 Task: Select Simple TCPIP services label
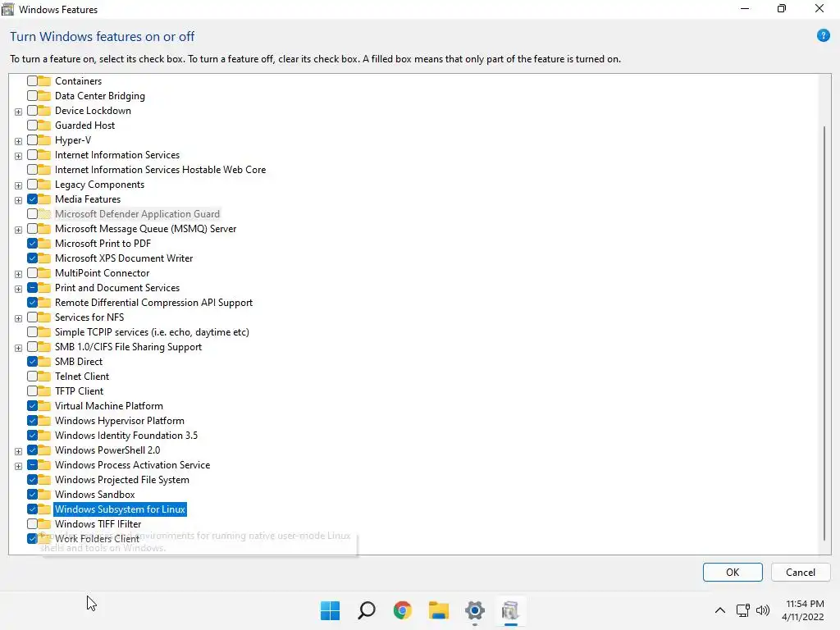click(x=152, y=332)
